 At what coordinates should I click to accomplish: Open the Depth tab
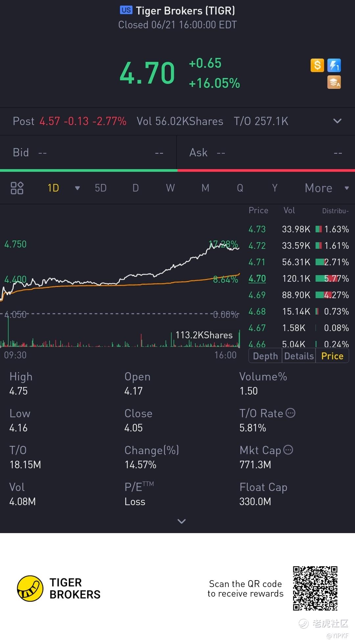coord(266,356)
